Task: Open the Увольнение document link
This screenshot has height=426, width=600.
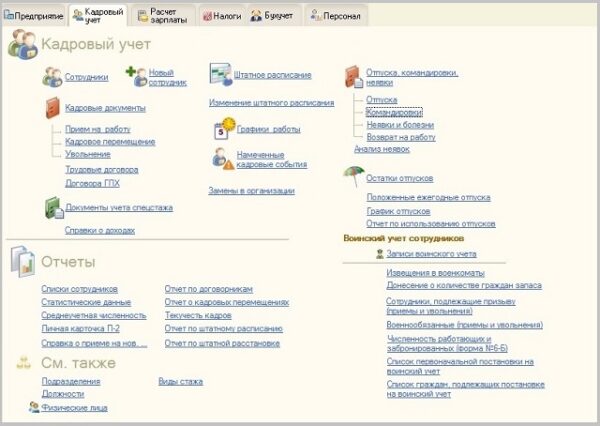Action: 88,154
